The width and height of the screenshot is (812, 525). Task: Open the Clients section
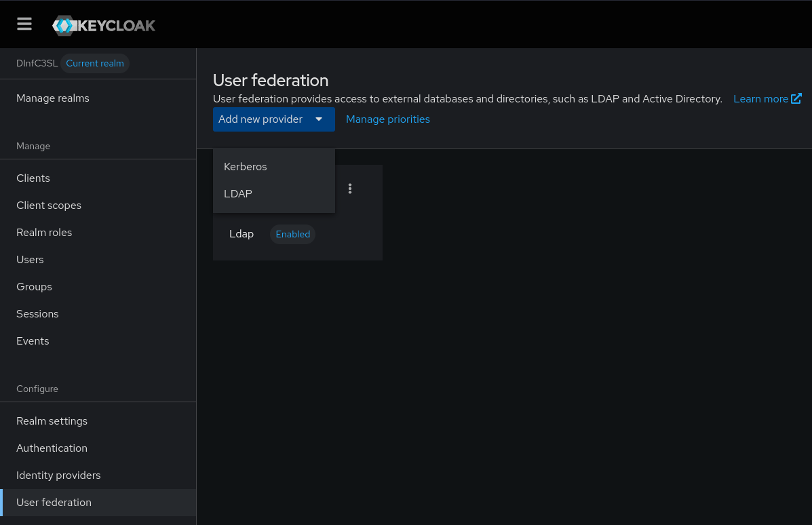(x=33, y=178)
